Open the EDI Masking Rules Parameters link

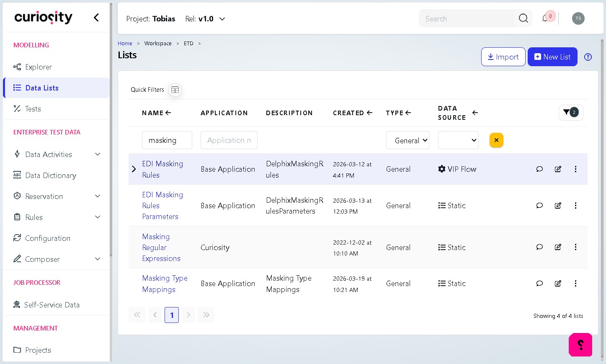pyautogui.click(x=162, y=205)
